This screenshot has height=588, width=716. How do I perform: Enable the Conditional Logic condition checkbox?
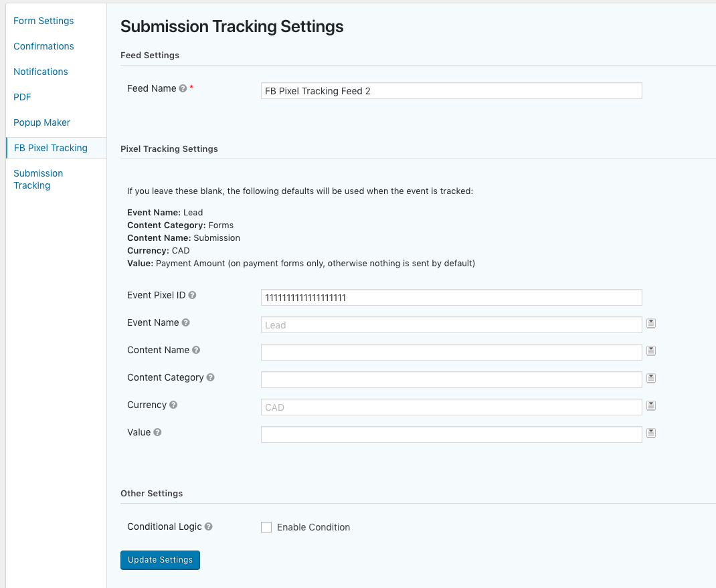pos(266,527)
